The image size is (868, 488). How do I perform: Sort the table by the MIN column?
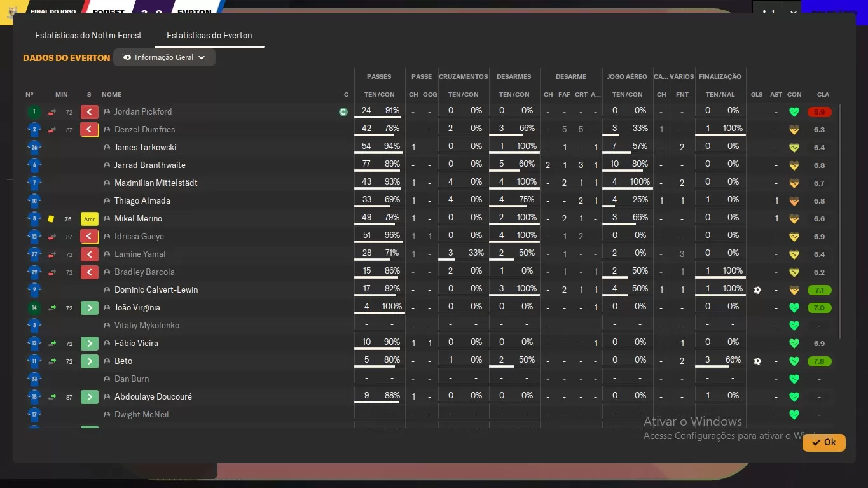pyautogui.click(x=61, y=95)
